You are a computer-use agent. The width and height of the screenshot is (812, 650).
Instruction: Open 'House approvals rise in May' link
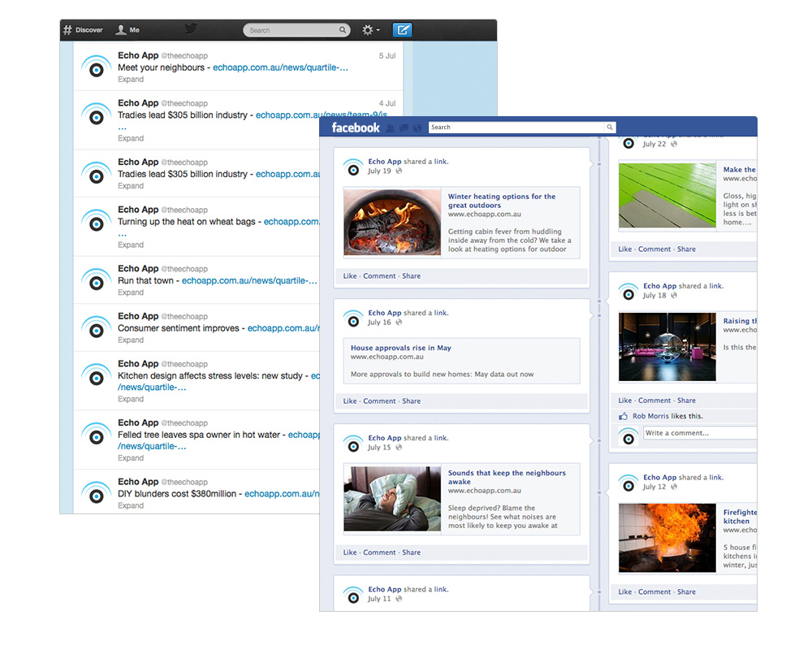(401, 348)
